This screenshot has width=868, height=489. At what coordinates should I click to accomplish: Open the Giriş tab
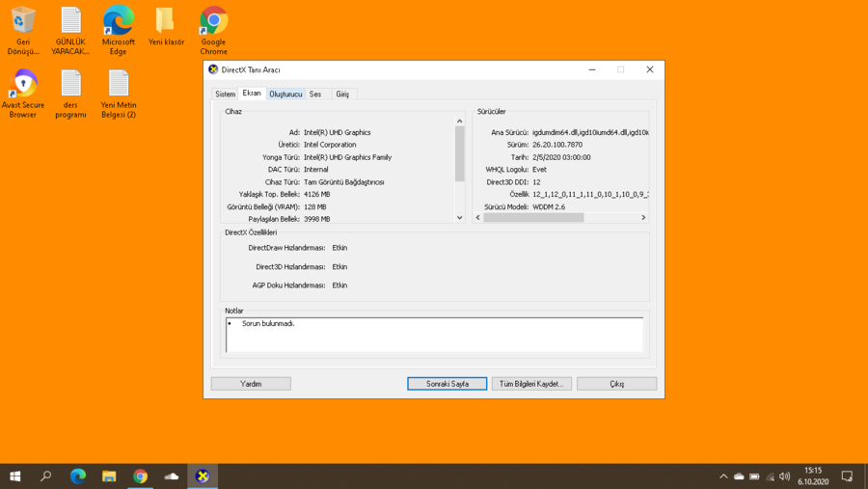point(342,95)
